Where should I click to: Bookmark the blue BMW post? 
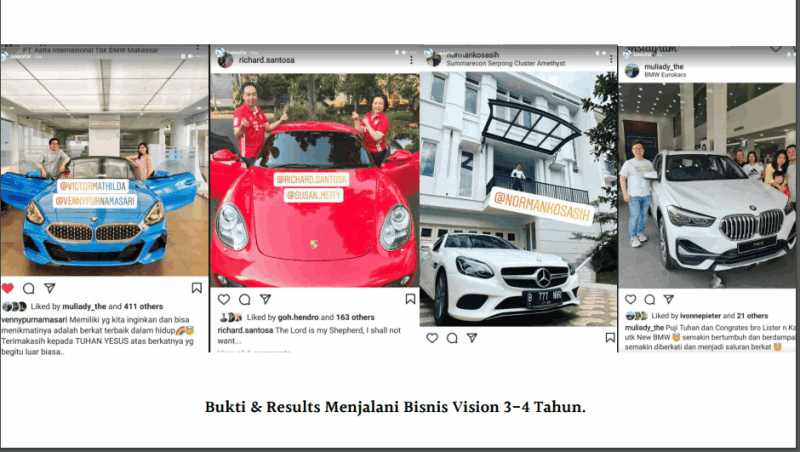[x=196, y=288]
